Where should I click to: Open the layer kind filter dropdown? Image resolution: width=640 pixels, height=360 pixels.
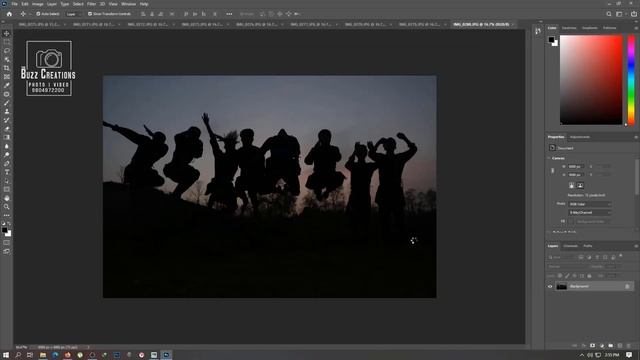[x=561, y=257]
